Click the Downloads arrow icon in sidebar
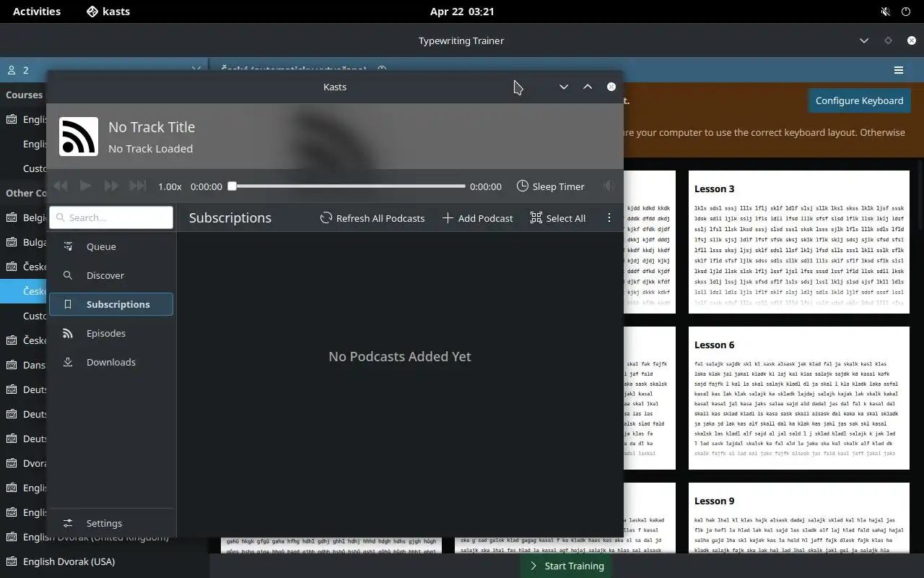Screen dimensions: 924x578 pos(68,362)
